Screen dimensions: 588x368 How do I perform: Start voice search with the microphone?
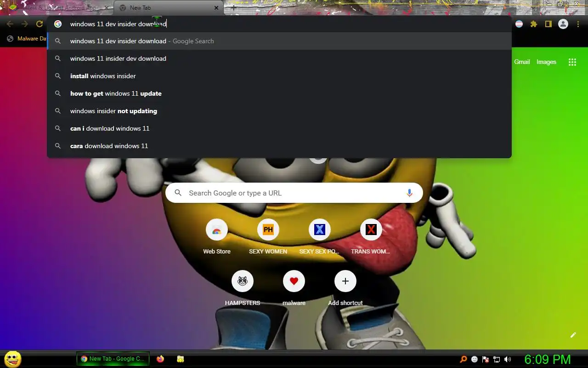[x=409, y=193]
